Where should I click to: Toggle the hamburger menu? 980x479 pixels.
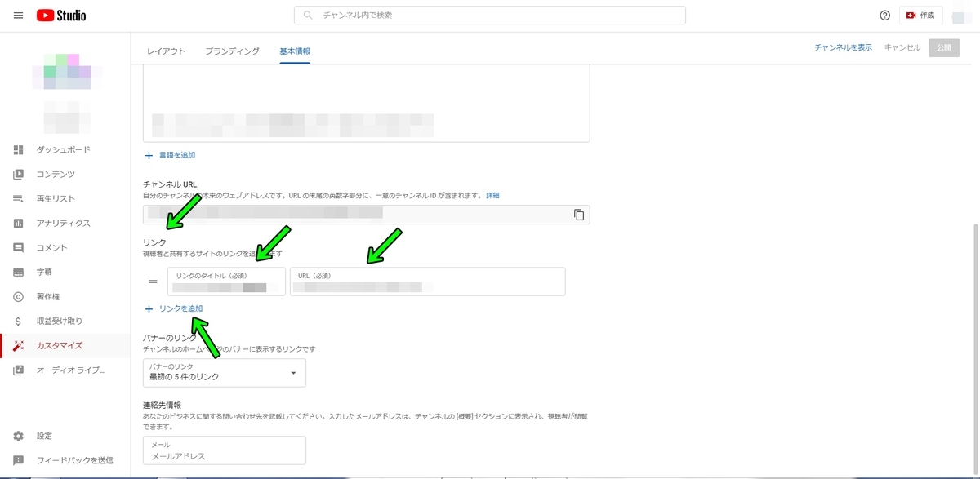click(x=18, y=15)
